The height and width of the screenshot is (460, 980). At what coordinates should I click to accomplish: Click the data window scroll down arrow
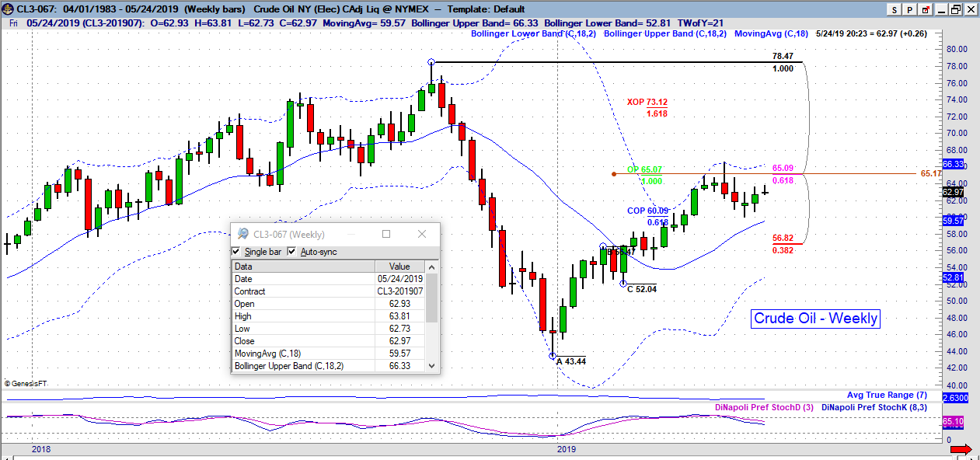(x=431, y=367)
